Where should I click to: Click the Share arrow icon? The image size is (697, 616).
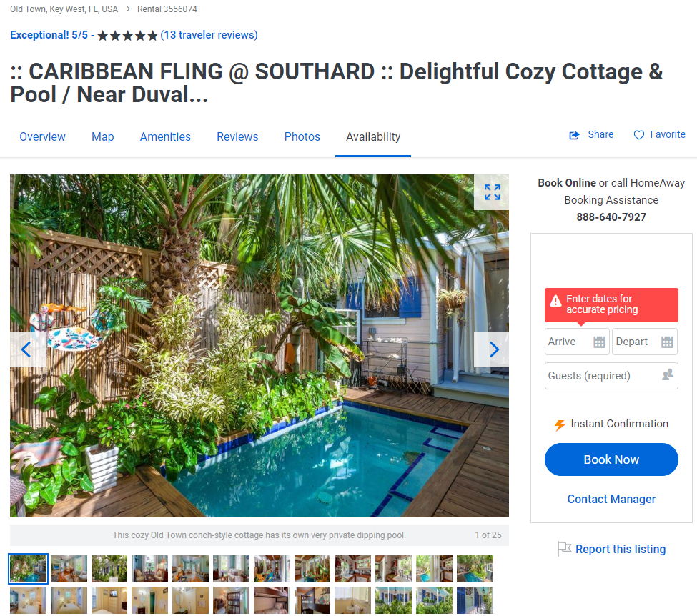coord(574,135)
